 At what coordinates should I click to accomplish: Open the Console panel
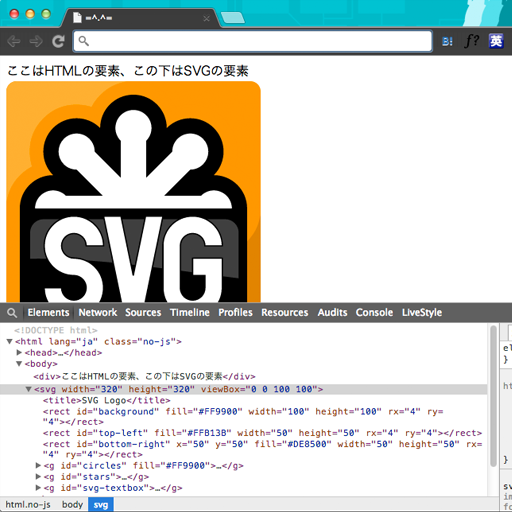[x=374, y=313]
